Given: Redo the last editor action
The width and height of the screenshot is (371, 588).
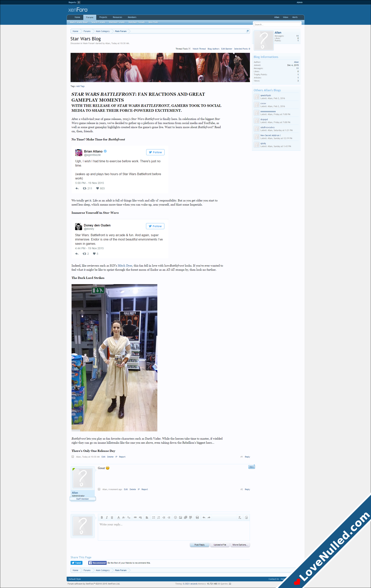Looking at the screenshot, I should [x=209, y=517].
